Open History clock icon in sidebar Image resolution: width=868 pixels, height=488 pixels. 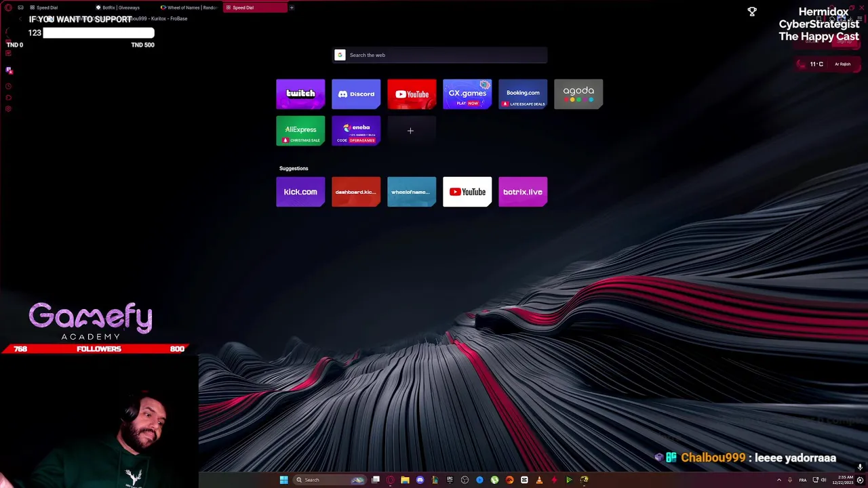point(8,86)
